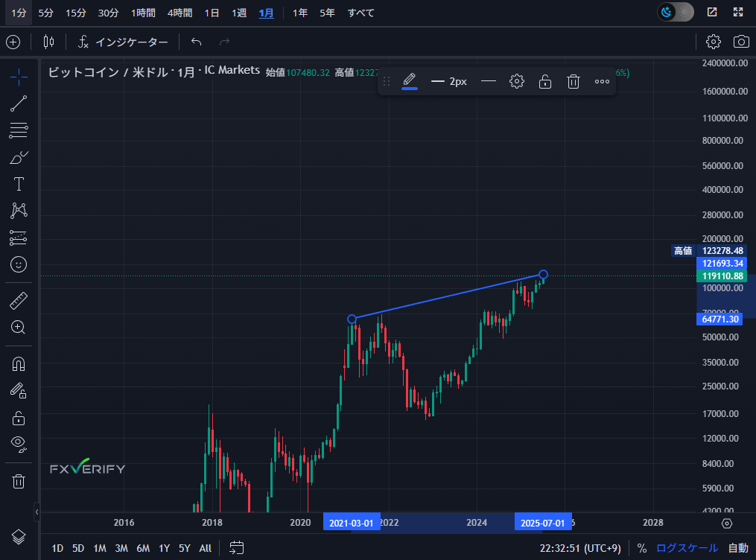
Task: Change the trend line color
Action: pyautogui.click(x=409, y=81)
